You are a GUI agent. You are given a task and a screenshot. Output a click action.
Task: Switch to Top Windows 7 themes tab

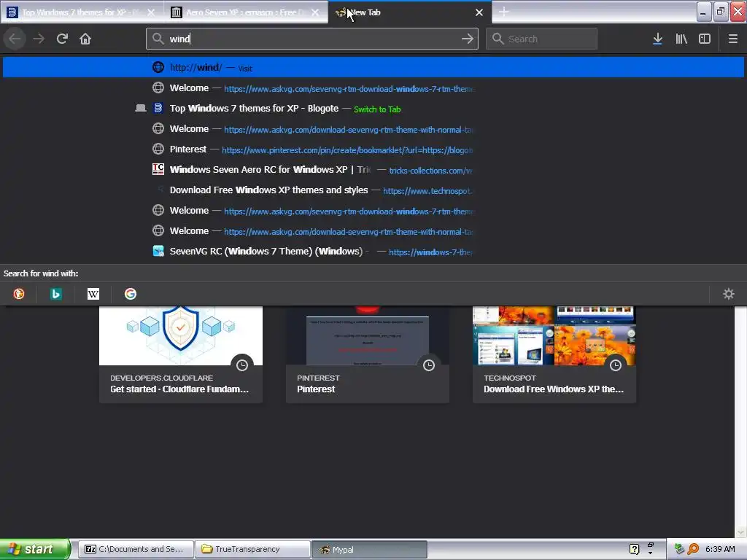pyautogui.click(x=82, y=12)
